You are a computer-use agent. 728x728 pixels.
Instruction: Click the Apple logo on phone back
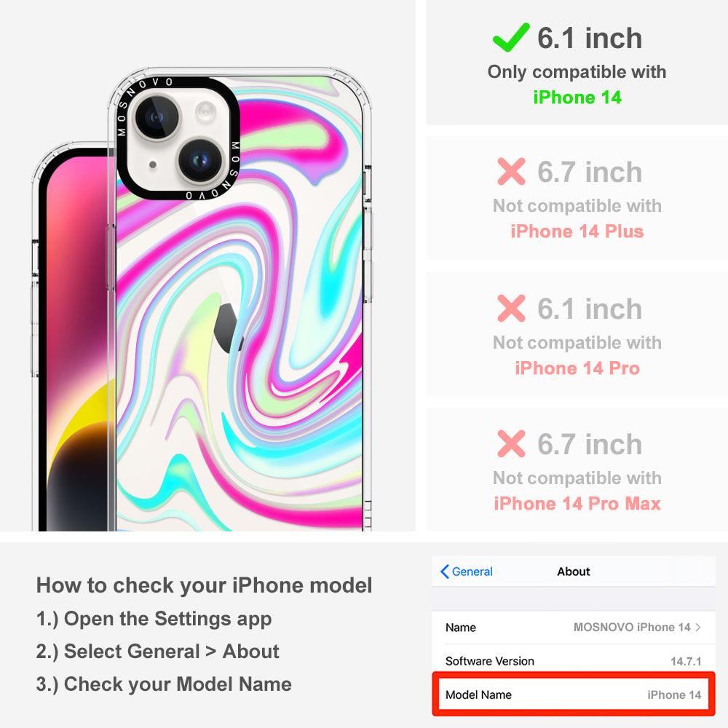tap(228, 328)
